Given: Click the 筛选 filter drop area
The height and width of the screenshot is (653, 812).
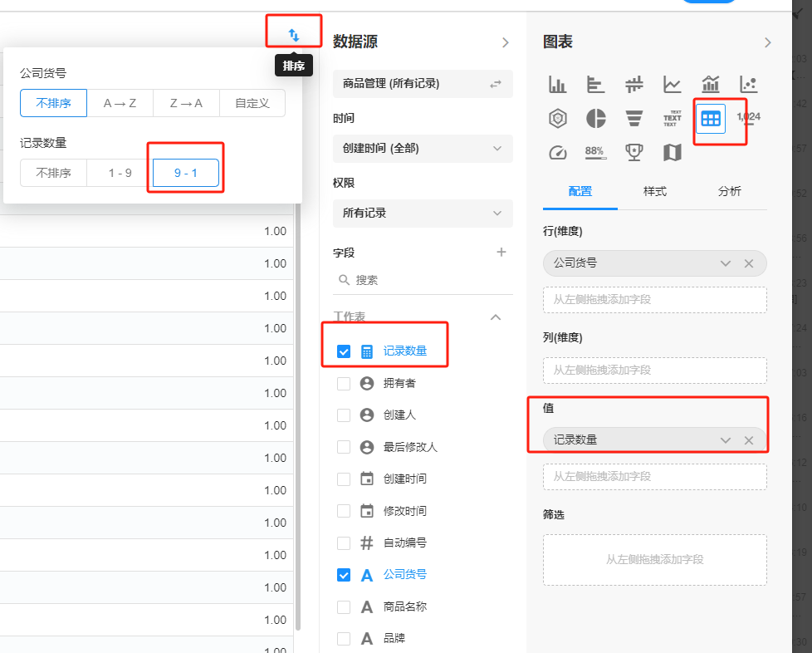Looking at the screenshot, I should pyautogui.click(x=654, y=560).
